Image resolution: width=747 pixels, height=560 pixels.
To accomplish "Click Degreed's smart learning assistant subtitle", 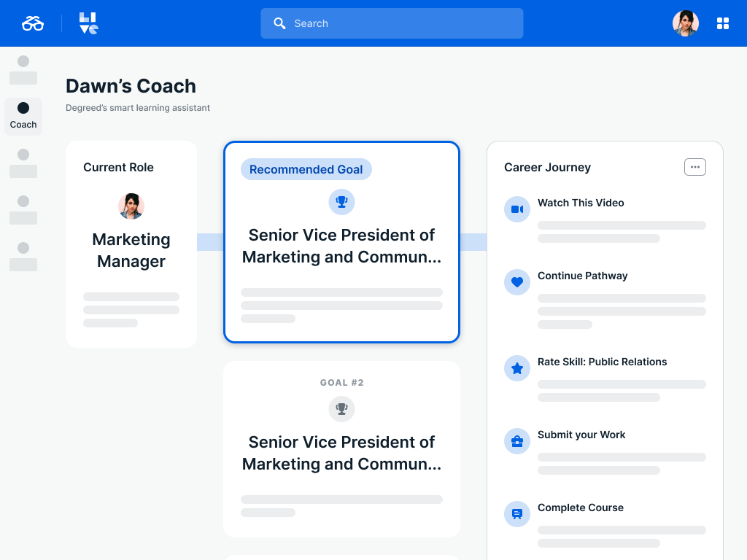I will click(x=138, y=108).
